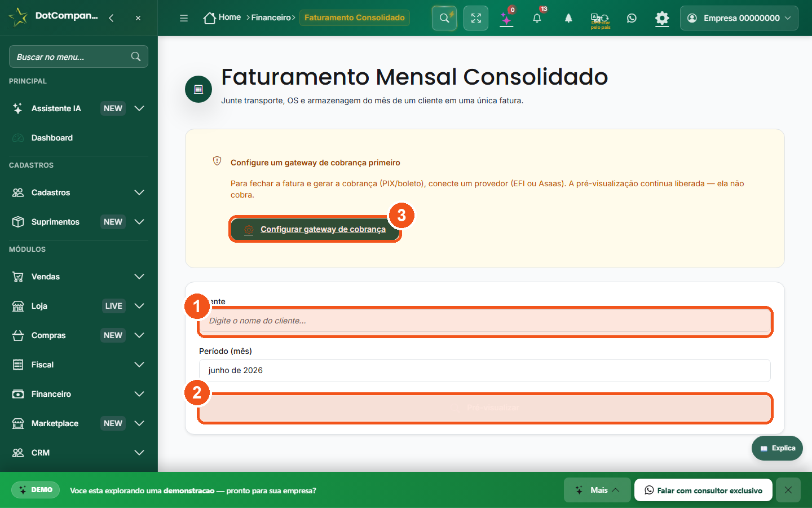The height and width of the screenshot is (508, 812).
Task: Open the language translate icon
Action: click(600, 20)
